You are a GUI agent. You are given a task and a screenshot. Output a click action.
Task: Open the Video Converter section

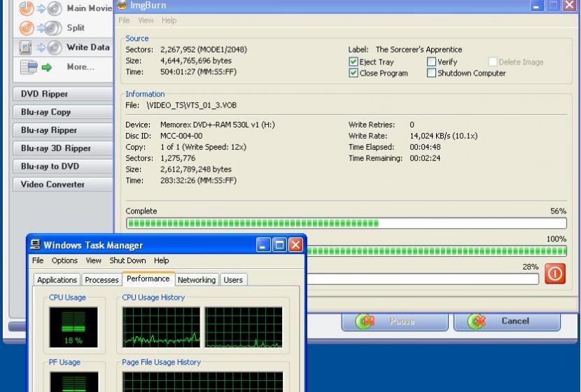62,185
